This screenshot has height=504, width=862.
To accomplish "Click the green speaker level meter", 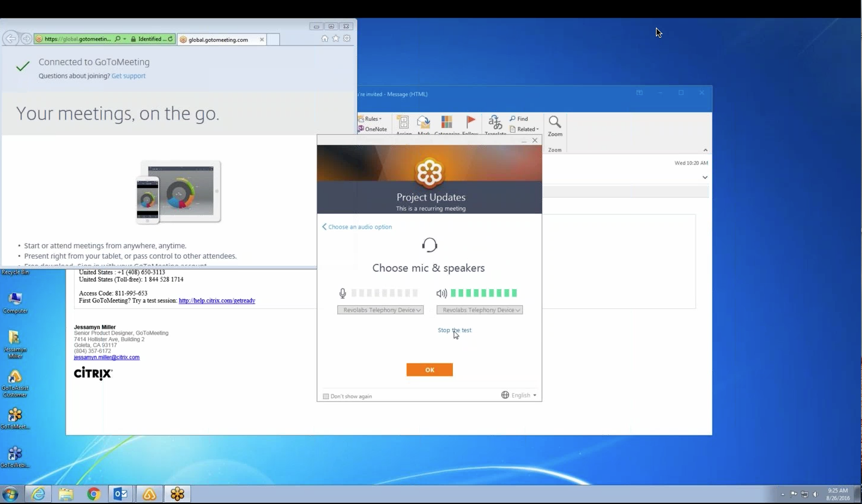I will click(483, 293).
